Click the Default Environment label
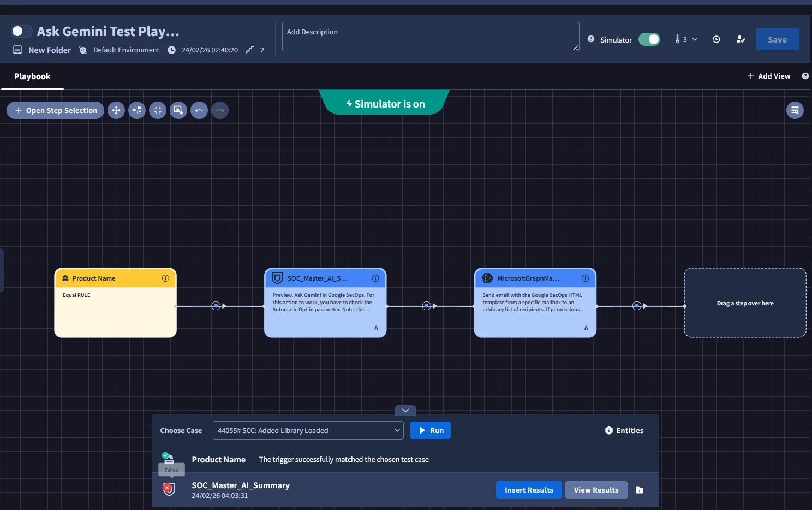This screenshot has height=510, width=812. pyautogui.click(x=126, y=50)
